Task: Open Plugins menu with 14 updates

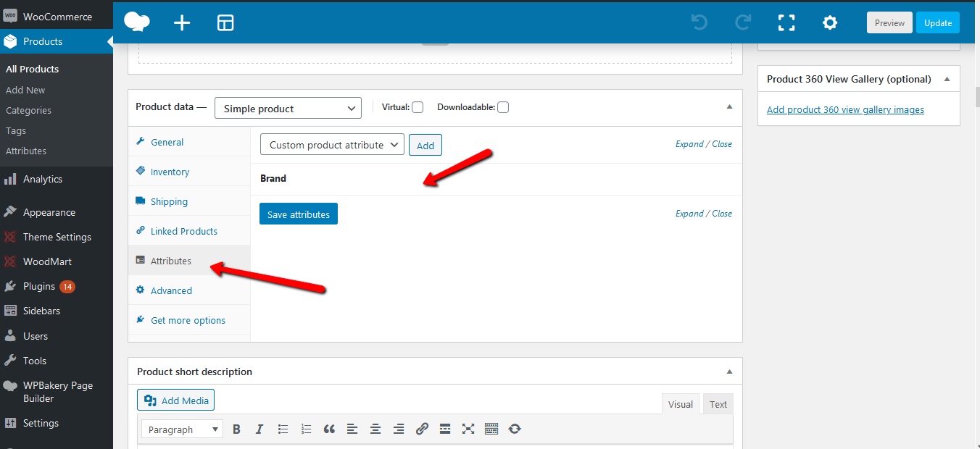Action: tap(57, 286)
